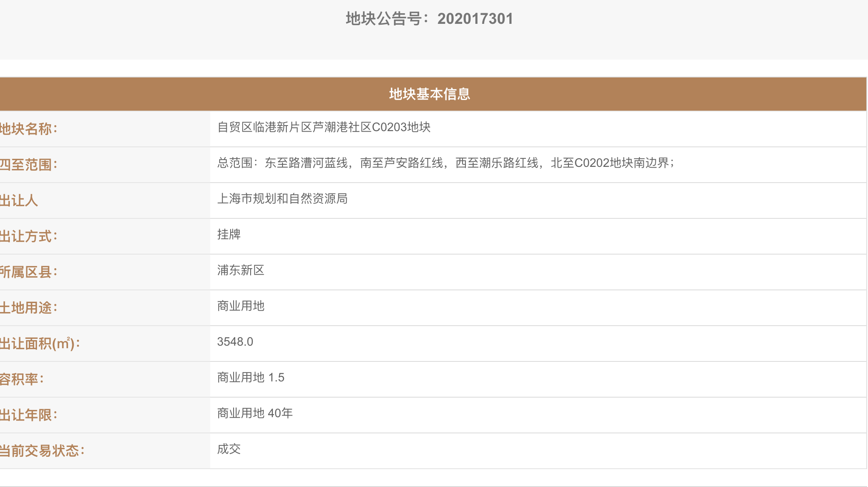Click the district value 浦东新区
This screenshot has height=487, width=868.
[241, 270]
